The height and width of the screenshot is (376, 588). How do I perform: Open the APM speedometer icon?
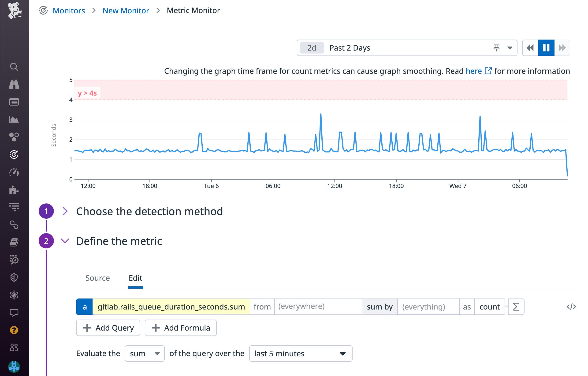[x=15, y=172]
